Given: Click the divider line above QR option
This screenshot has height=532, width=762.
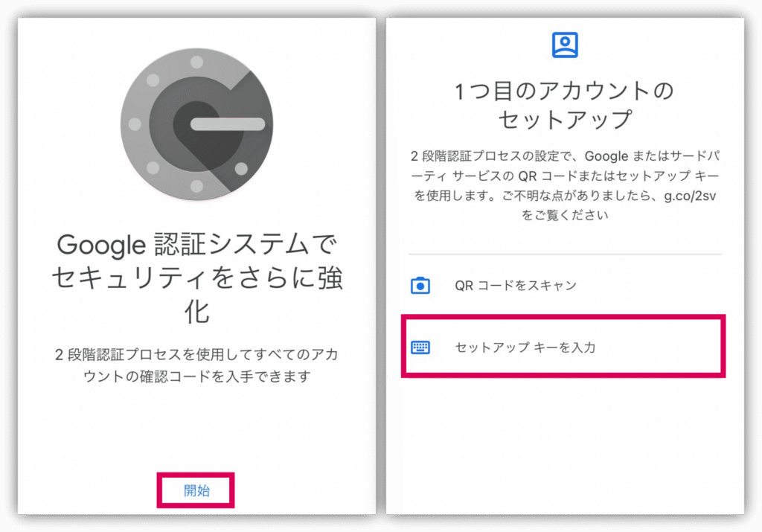Looking at the screenshot, I should coord(565,254).
